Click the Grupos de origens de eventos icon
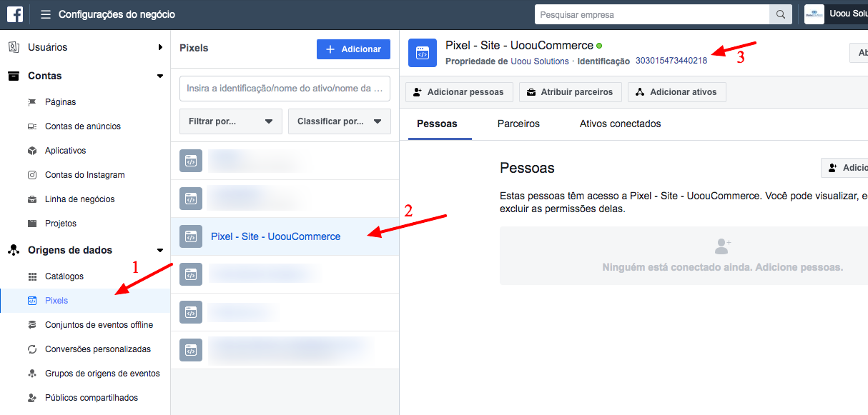 (x=31, y=374)
